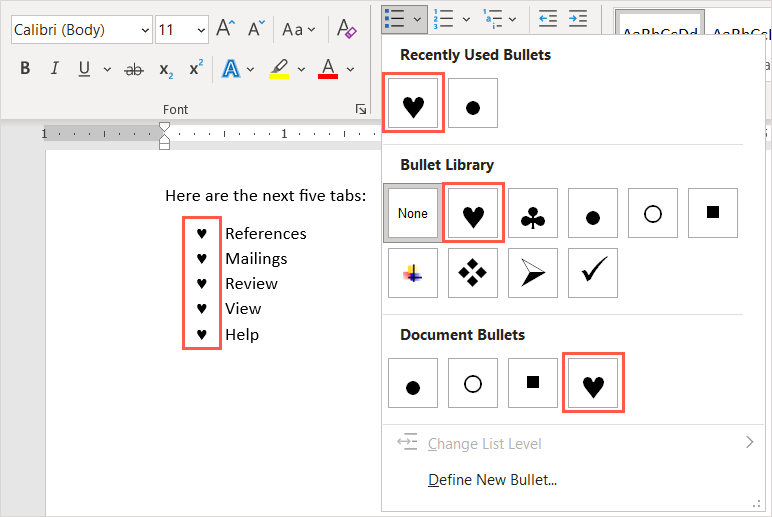Image resolution: width=772 pixels, height=517 pixels.
Task: Apply yellow text highlight color
Action: pos(279,69)
